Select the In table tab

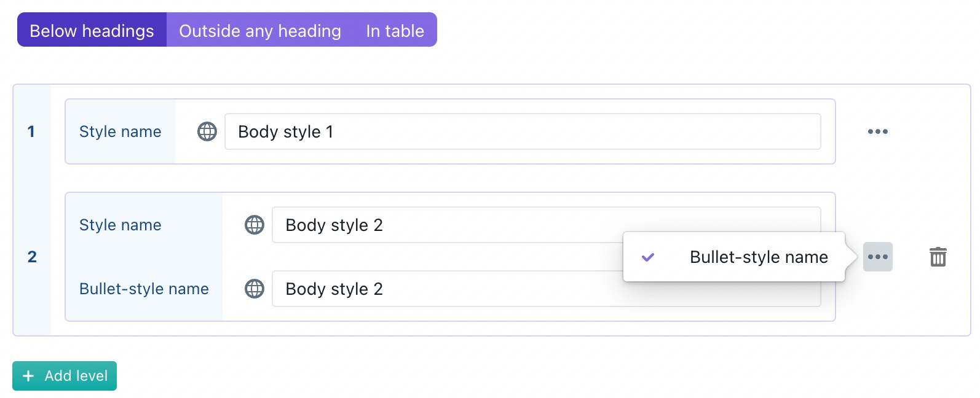(x=395, y=30)
